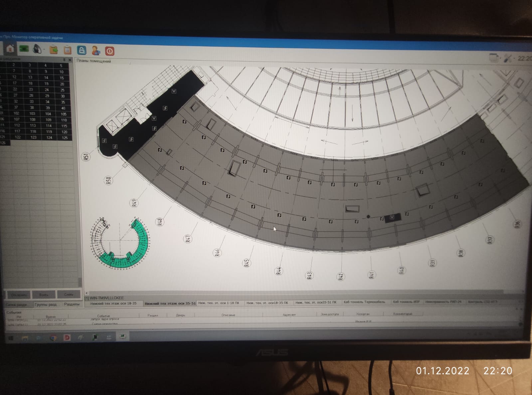
Task: Click the red power shutdown icon
Action: (x=110, y=51)
